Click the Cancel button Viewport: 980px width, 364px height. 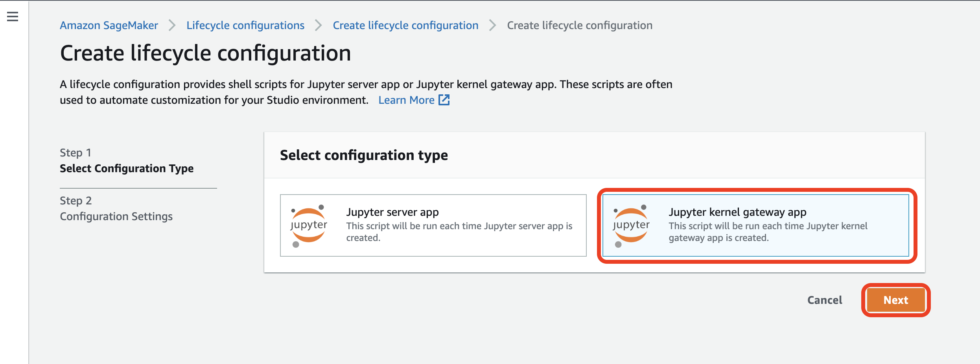tap(825, 300)
